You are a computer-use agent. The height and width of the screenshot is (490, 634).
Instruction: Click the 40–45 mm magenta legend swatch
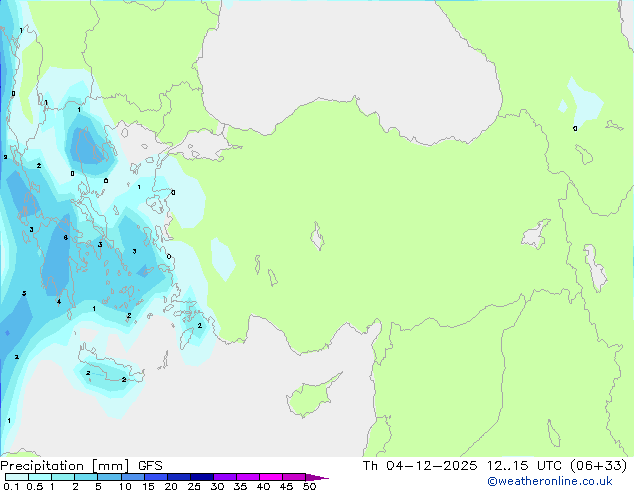coord(271,477)
